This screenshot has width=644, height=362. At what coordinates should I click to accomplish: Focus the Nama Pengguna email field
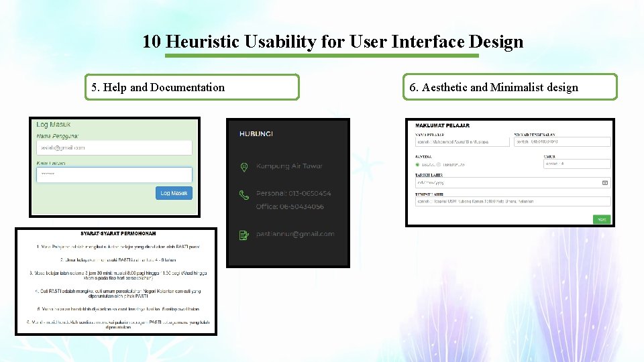click(114, 147)
